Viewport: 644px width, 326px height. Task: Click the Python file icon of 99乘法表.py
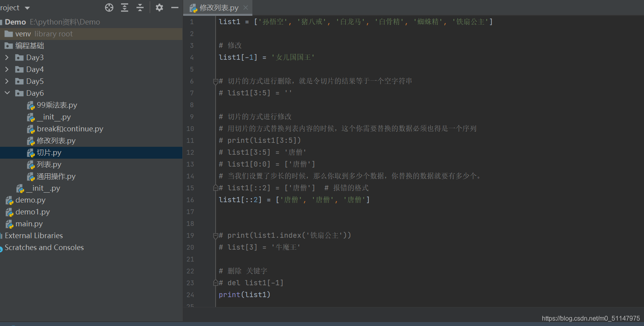pyautogui.click(x=30, y=105)
